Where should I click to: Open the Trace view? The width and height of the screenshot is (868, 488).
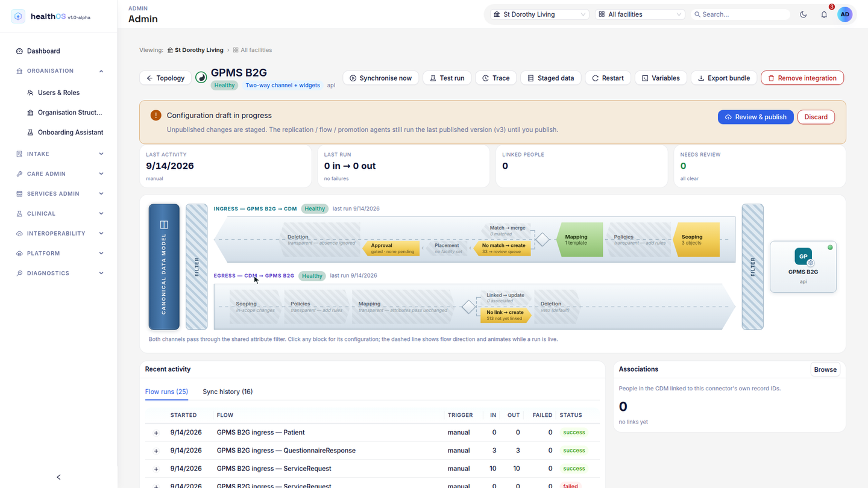495,78
